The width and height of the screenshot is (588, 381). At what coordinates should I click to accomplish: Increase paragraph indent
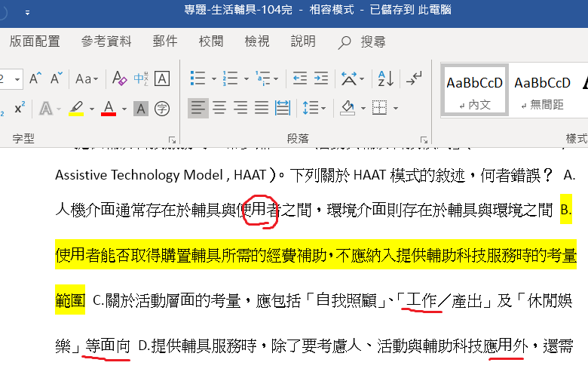tap(321, 78)
